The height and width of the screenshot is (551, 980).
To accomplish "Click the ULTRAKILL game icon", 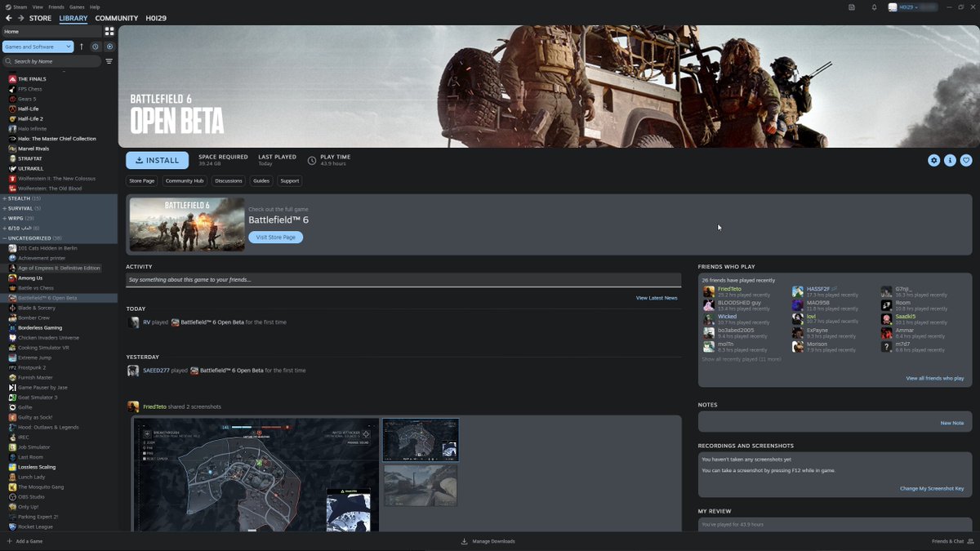I will point(12,169).
